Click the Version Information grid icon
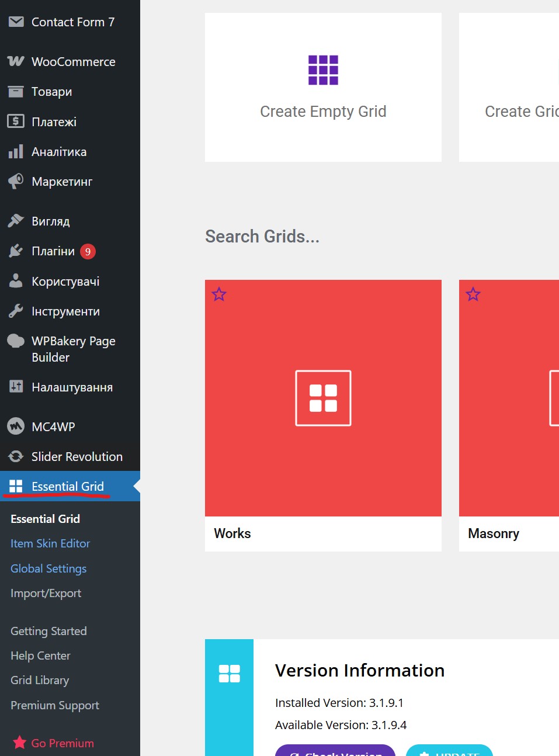Image resolution: width=559 pixels, height=756 pixels. tap(229, 674)
